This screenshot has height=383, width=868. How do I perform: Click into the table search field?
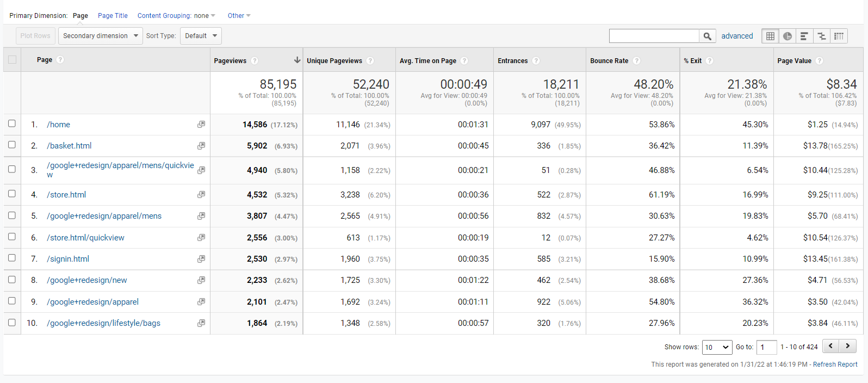[x=654, y=36]
